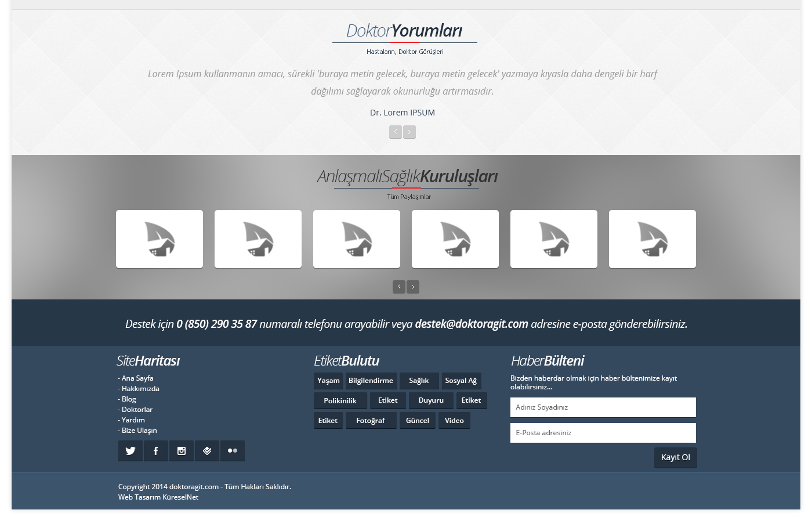Focus the Adınız Soyadınız name field
The width and height of the screenshot is (812, 517).
(603, 407)
